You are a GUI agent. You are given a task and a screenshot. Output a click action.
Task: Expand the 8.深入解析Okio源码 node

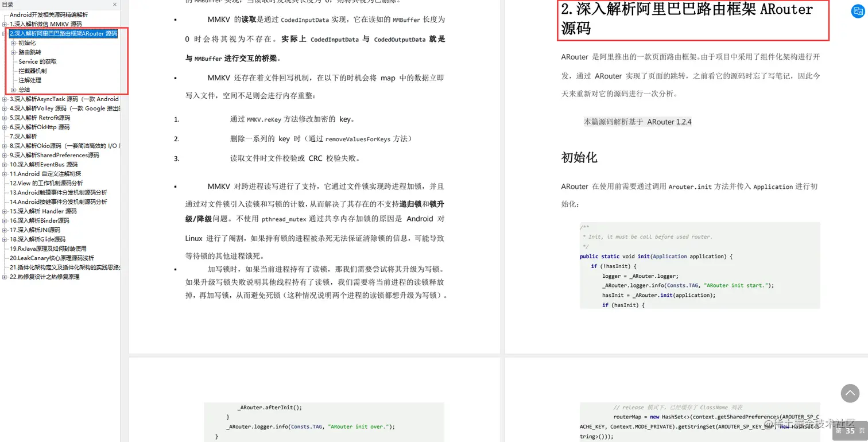(x=5, y=146)
